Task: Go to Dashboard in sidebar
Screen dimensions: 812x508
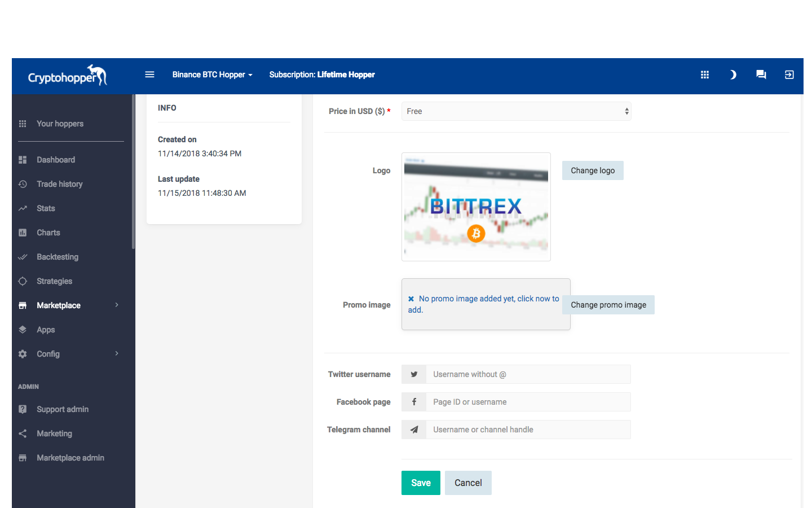Action: [56, 160]
